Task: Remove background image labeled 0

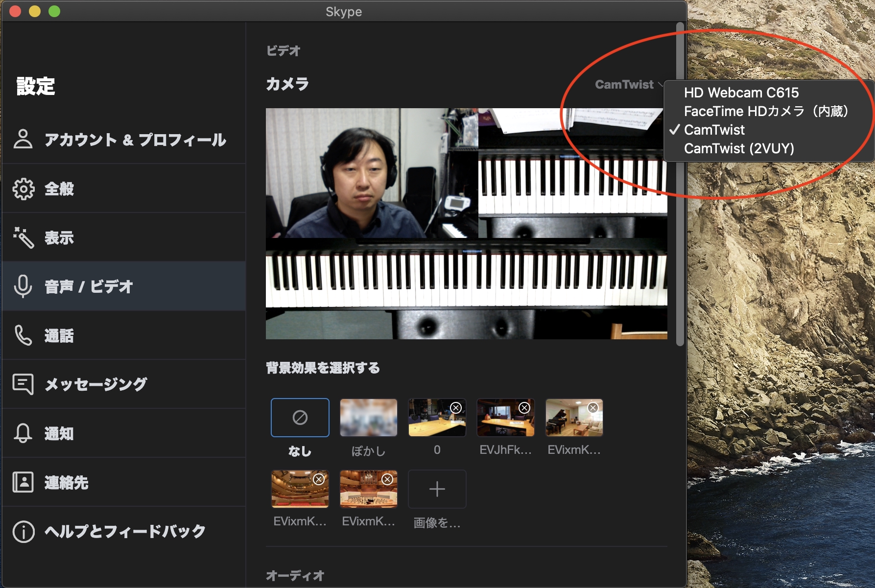Action: pyautogui.click(x=456, y=408)
